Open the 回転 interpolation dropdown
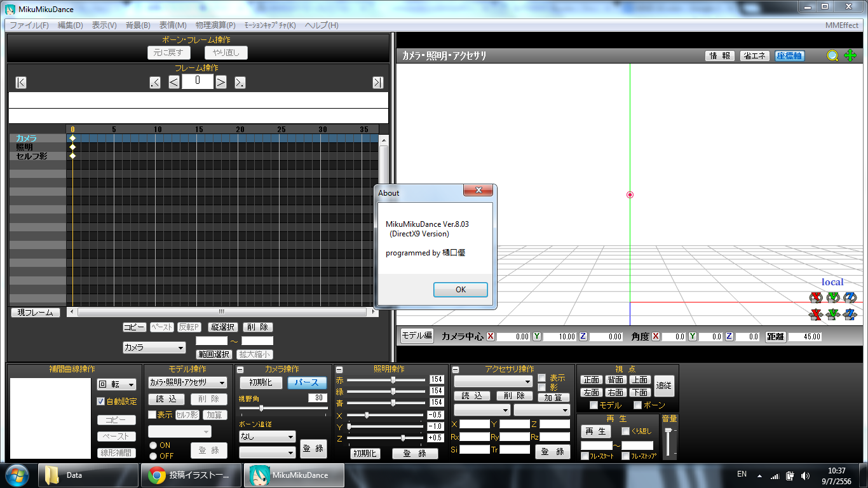The width and height of the screenshot is (868, 488). click(x=117, y=384)
